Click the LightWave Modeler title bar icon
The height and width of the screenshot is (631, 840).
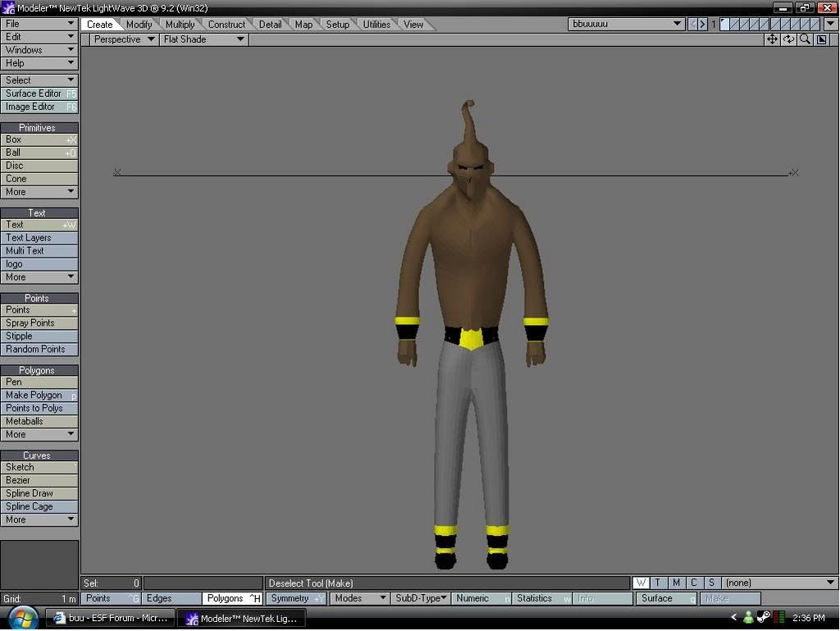coord(8,7)
